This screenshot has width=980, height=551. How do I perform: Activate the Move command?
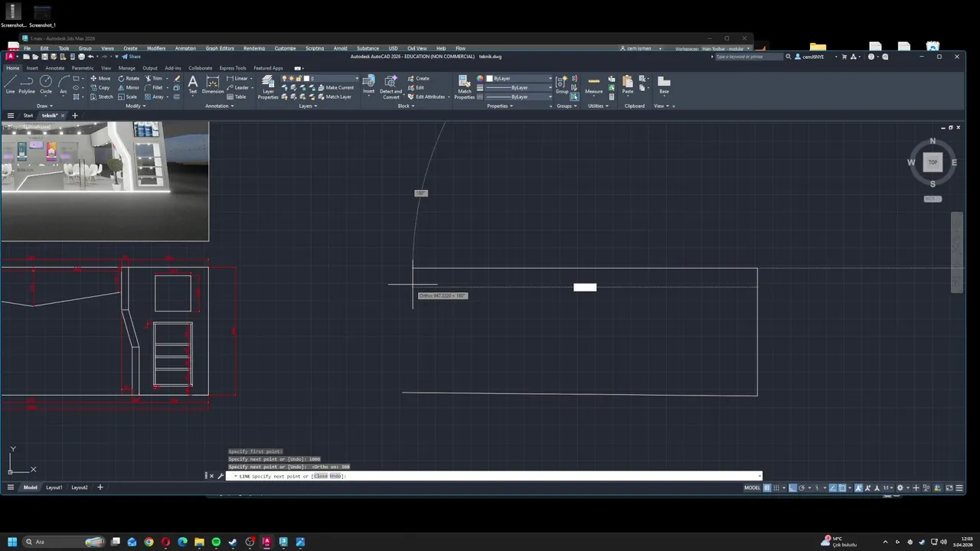pos(100,78)
